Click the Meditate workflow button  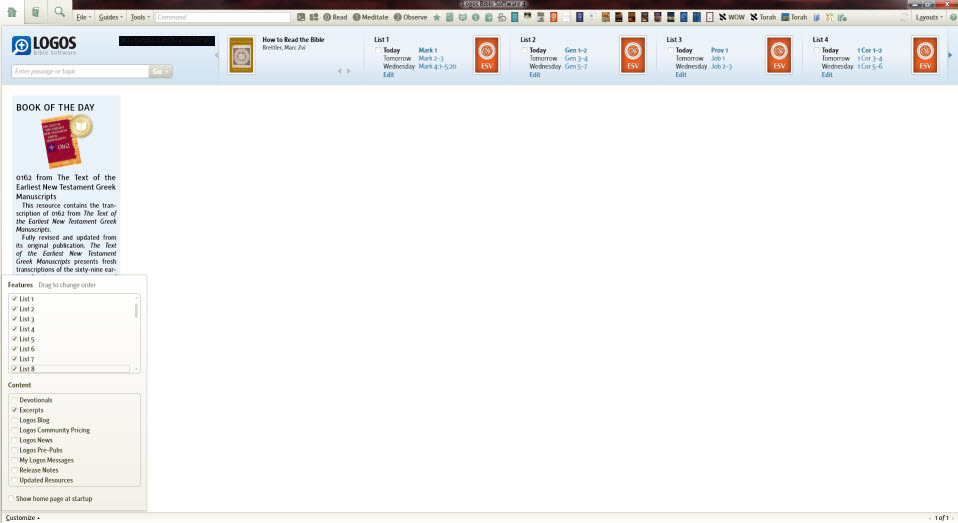coord(370,17)
